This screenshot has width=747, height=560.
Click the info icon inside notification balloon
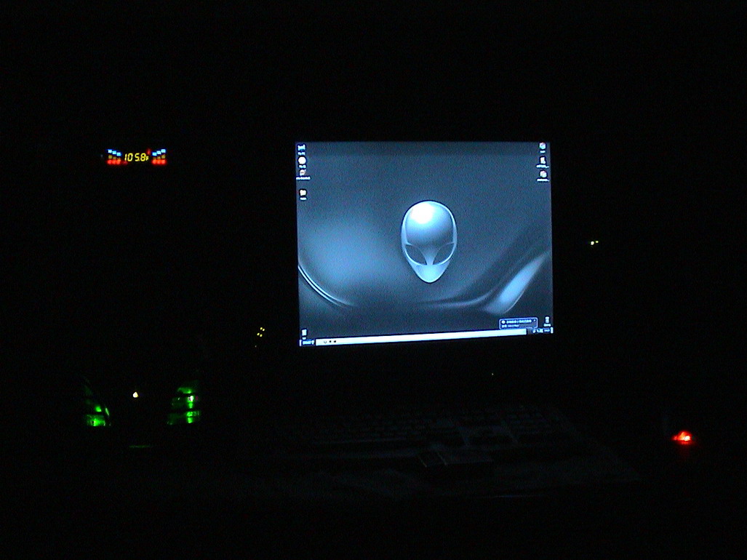tap(503, 320)
